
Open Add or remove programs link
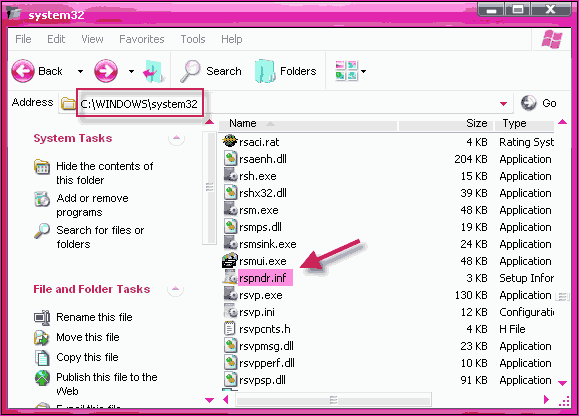click(x=92, y=205)
